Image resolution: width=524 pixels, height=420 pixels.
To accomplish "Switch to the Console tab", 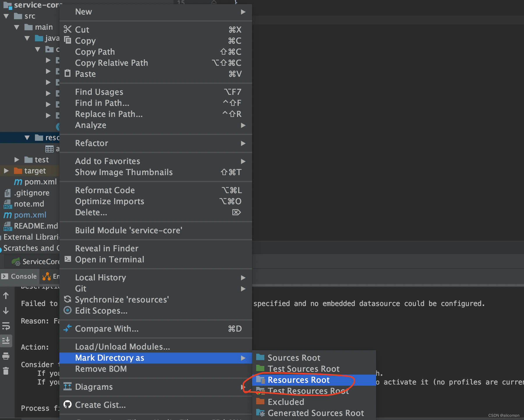I will [x=19, y=276].
